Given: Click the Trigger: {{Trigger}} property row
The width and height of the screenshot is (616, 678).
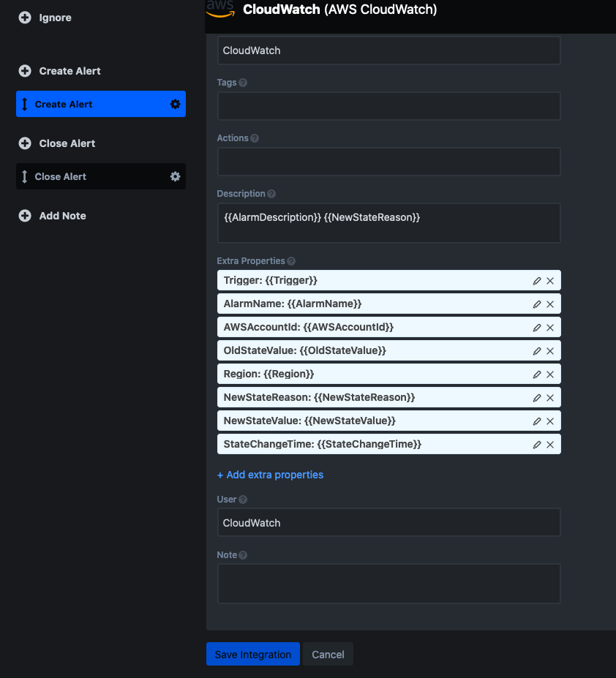Looking at the screenshot, I should 389,280.
